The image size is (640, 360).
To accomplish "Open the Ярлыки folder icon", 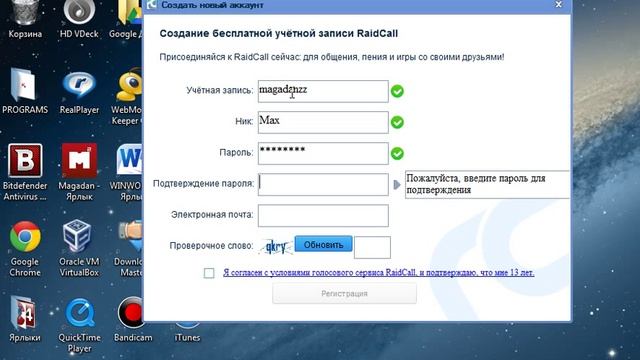I will tap(25, 319).
